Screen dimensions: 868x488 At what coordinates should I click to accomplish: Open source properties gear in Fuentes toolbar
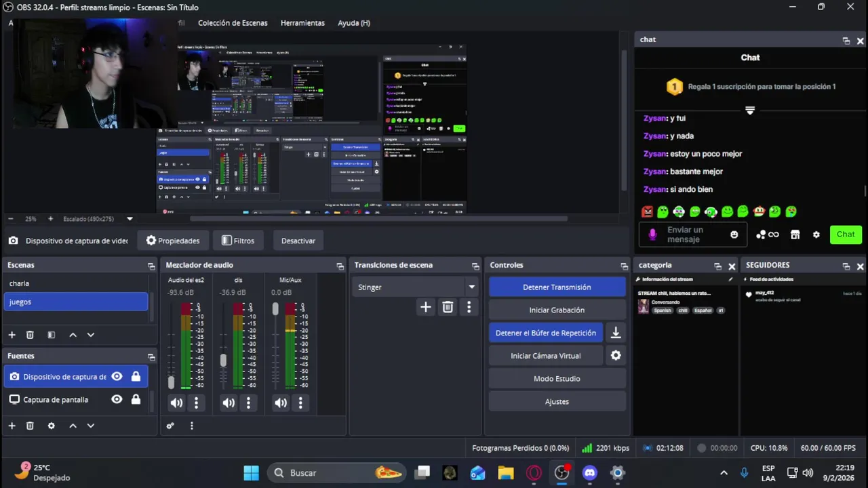pyautogui.click(x=51, y=426)
